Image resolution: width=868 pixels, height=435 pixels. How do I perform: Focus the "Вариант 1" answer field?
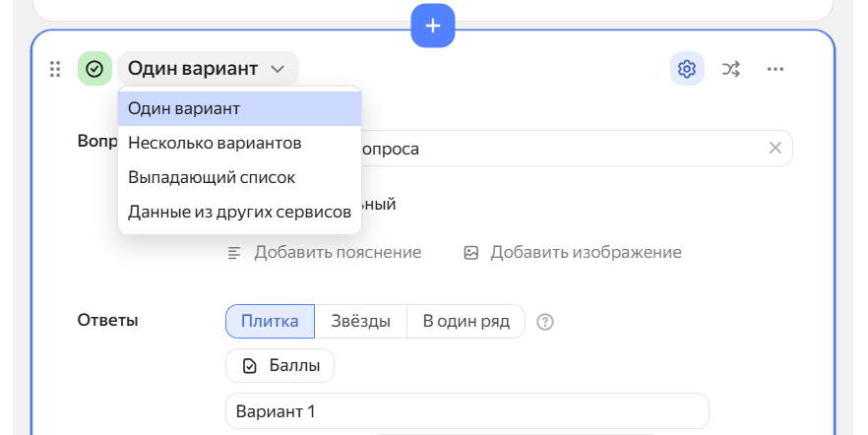466,411
